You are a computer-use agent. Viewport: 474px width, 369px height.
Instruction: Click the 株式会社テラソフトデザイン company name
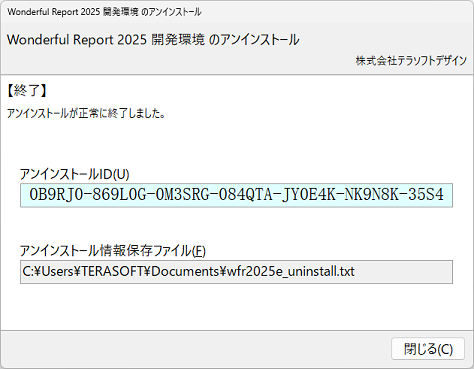(x=411, y=61)
